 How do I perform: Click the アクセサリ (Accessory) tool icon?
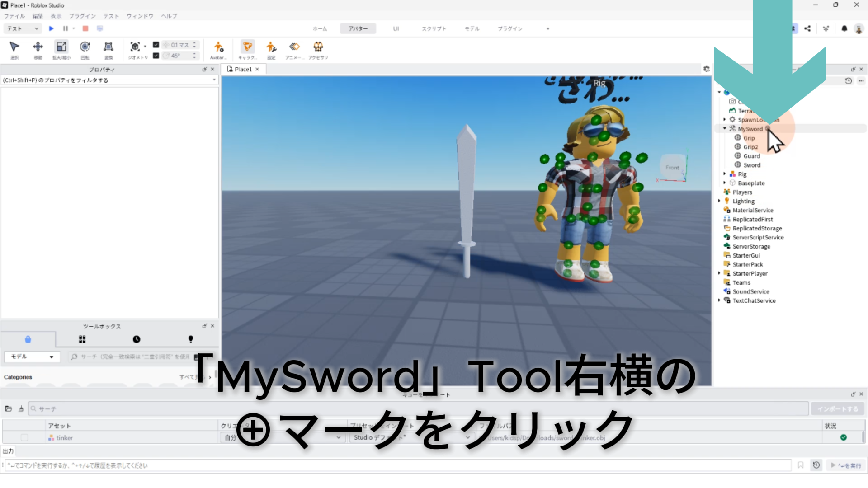318,47
